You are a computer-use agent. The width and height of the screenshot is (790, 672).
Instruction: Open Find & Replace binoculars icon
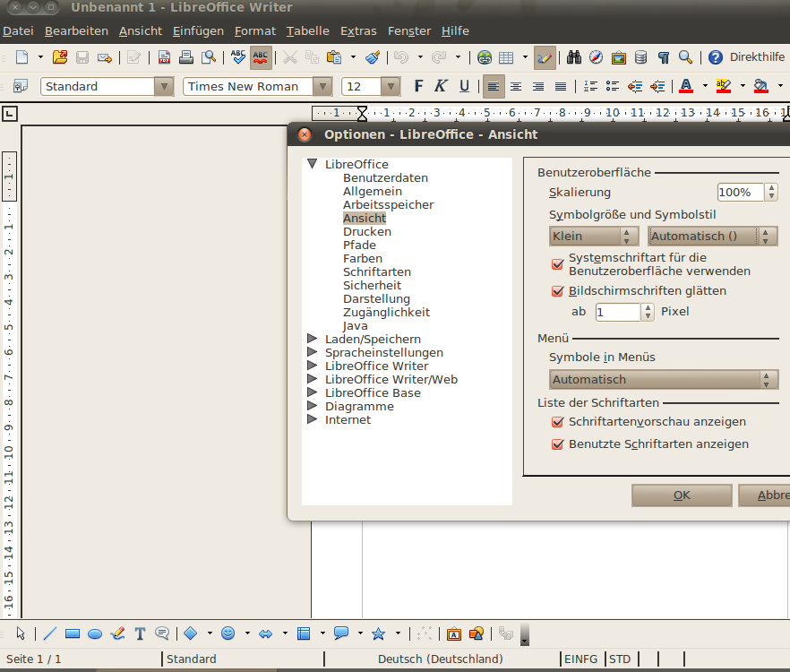(x=574, y=57)
